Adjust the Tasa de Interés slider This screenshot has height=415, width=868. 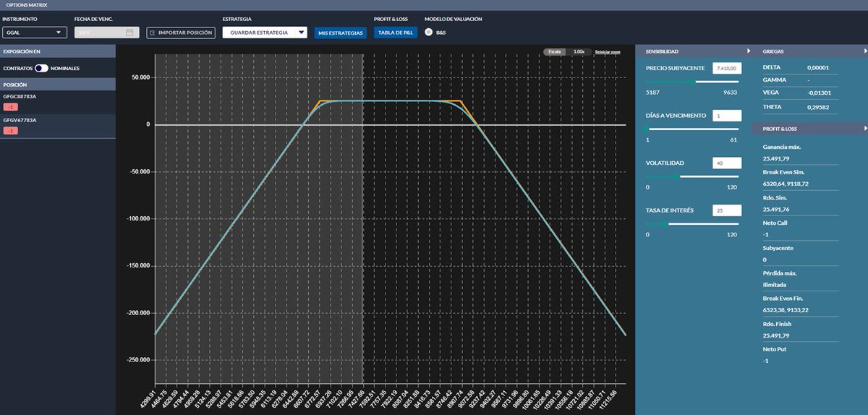pyautogui.click(x=693, y=224)
